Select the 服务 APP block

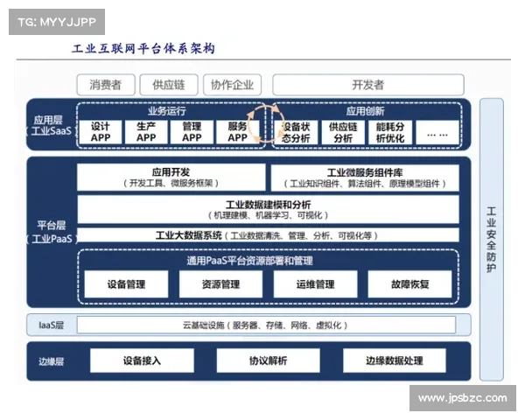tap(238, 132)
